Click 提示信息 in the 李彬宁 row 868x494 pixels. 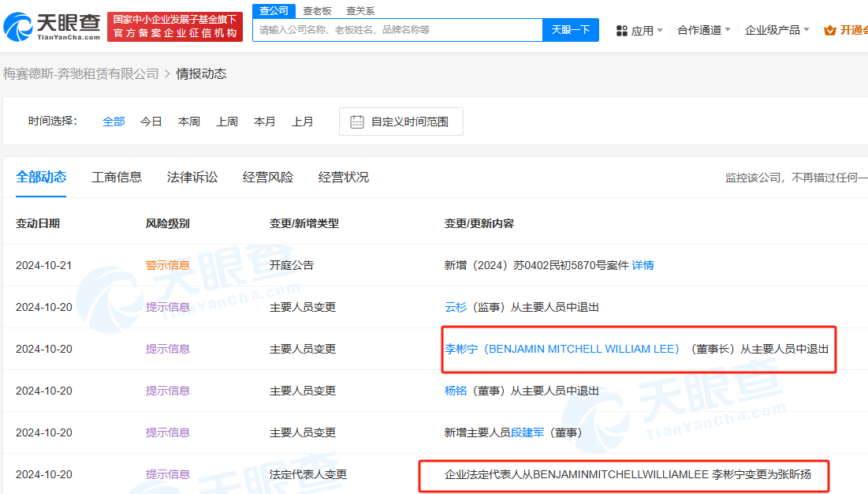[x=168, y=349]
